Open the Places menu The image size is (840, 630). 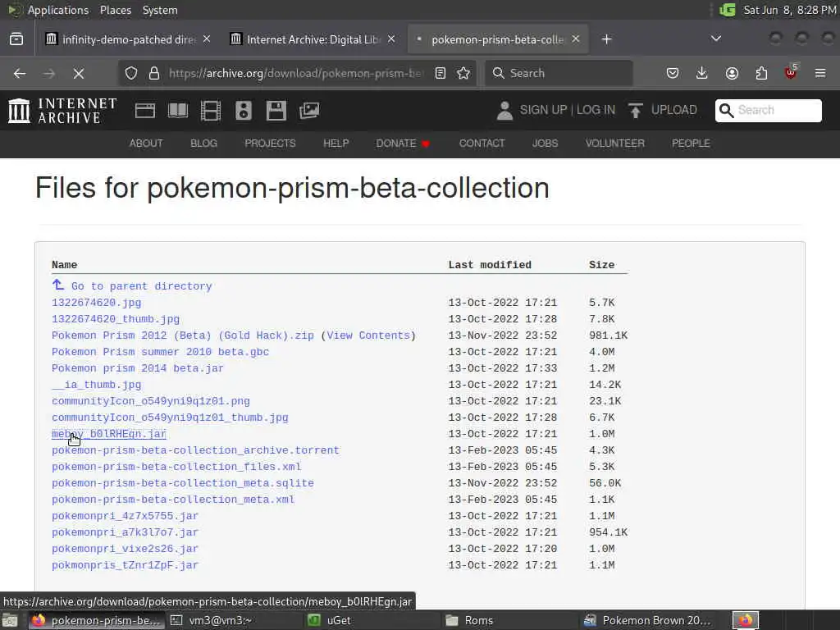[x=116, y=10]
